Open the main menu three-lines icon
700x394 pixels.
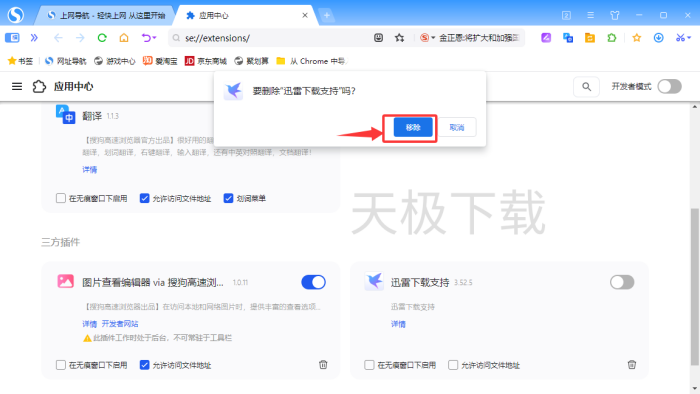[590, 15]
